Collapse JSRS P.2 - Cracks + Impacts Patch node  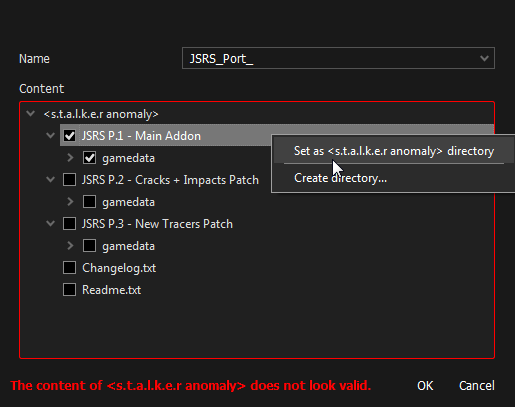pos(50,180)
